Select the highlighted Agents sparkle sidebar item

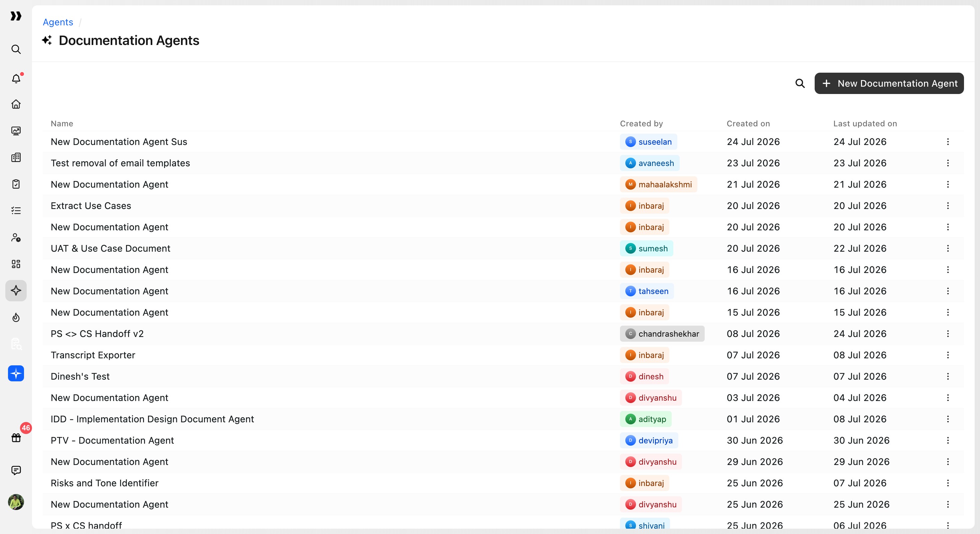click(x=16, y=291)
